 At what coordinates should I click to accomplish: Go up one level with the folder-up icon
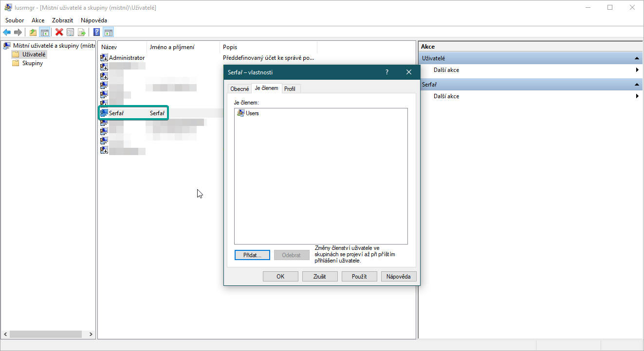(x=33, y=33)
